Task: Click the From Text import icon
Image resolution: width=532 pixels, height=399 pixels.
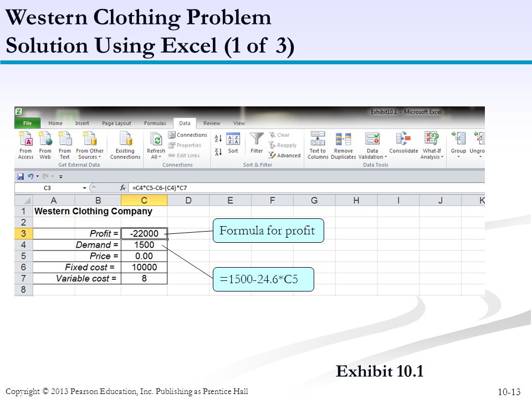Action: tap(65, 139)
